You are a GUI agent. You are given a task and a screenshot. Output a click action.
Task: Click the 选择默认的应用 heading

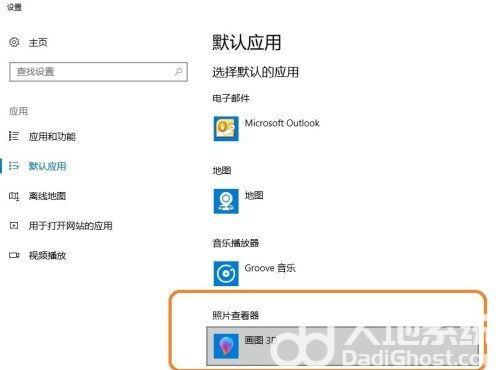pyautogui.click(x=255, y=72)
